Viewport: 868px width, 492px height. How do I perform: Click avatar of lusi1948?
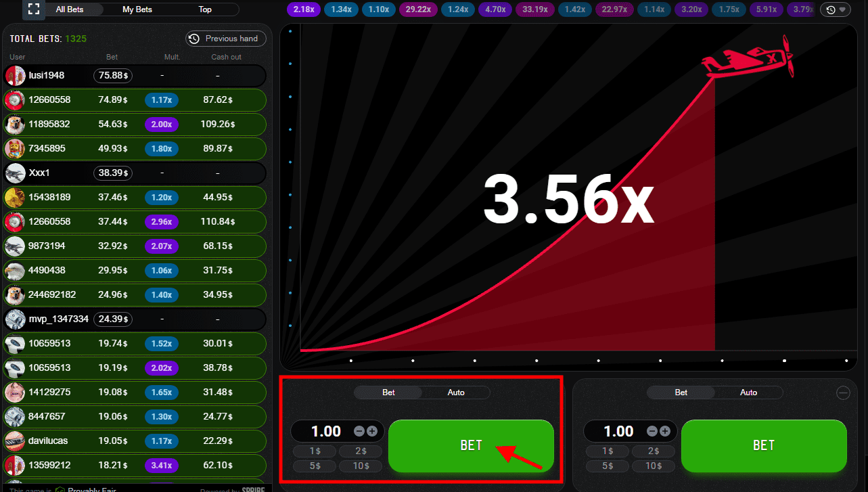[15, 75]
